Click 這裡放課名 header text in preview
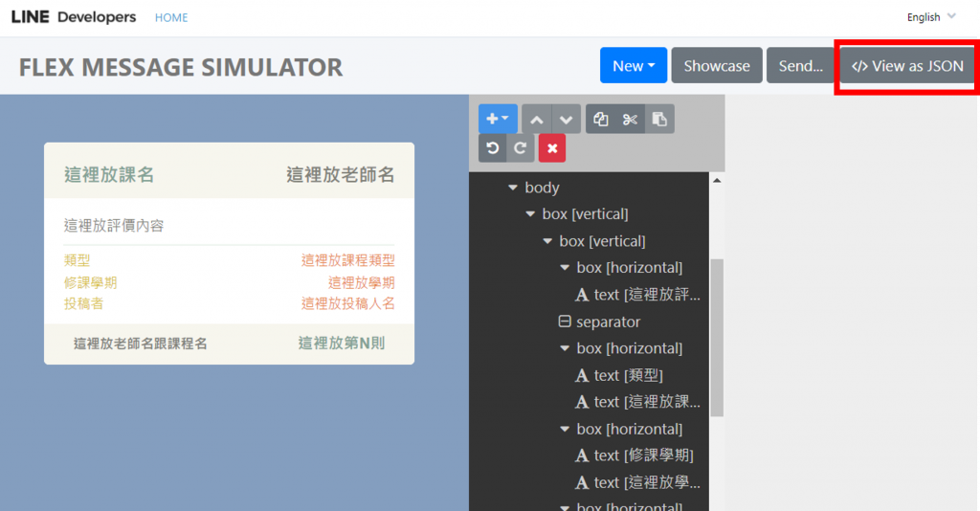 [109, 174]
